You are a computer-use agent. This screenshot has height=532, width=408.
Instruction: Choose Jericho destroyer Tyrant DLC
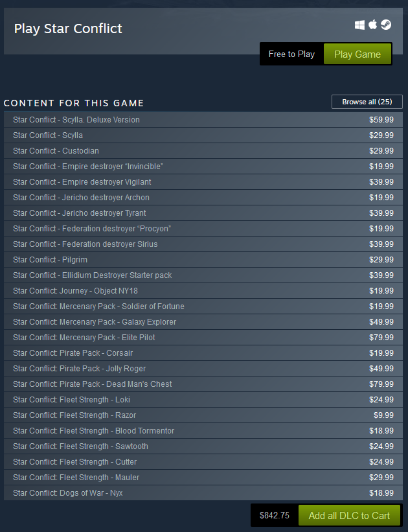click(203, 213)
